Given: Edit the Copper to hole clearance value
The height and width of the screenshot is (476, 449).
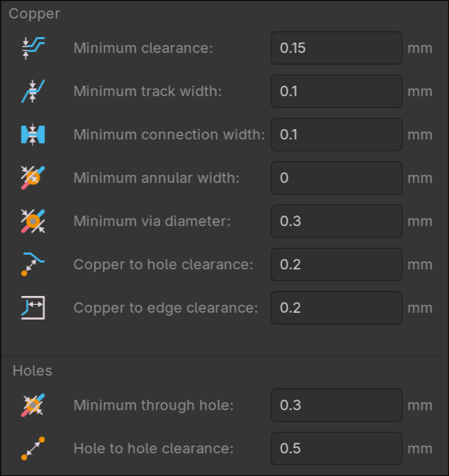Looking at the screenshot, I should click(x=336, y=264).
